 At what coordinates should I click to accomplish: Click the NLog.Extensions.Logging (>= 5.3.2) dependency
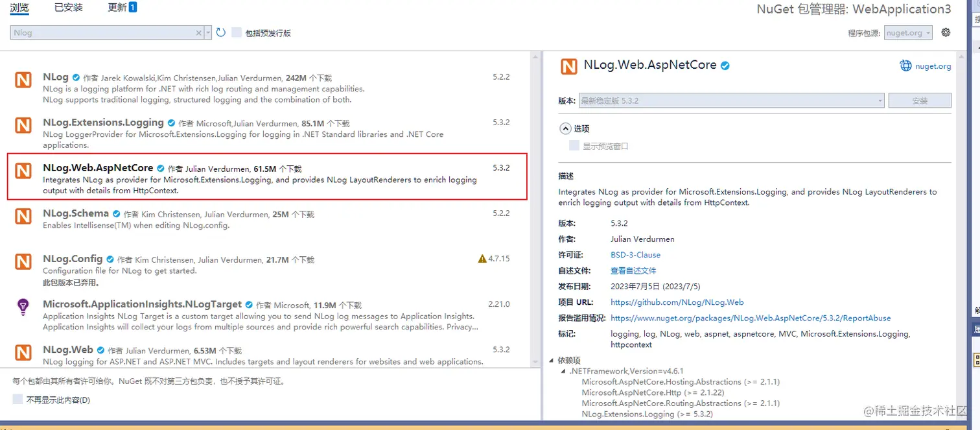[x=647, y=414]
